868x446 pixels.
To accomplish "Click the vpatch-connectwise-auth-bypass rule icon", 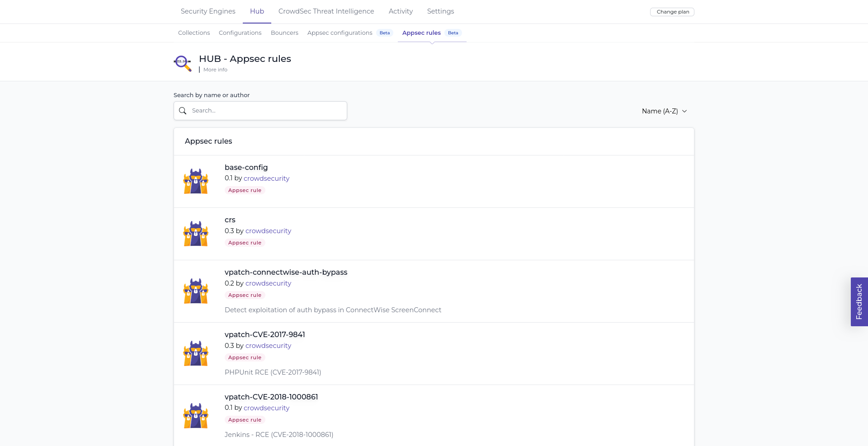I will (195, 291).
